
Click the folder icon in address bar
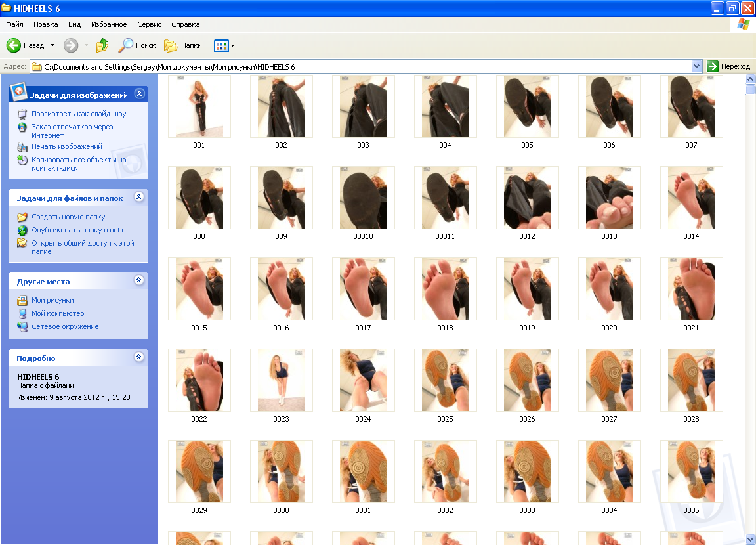(37, 66)
